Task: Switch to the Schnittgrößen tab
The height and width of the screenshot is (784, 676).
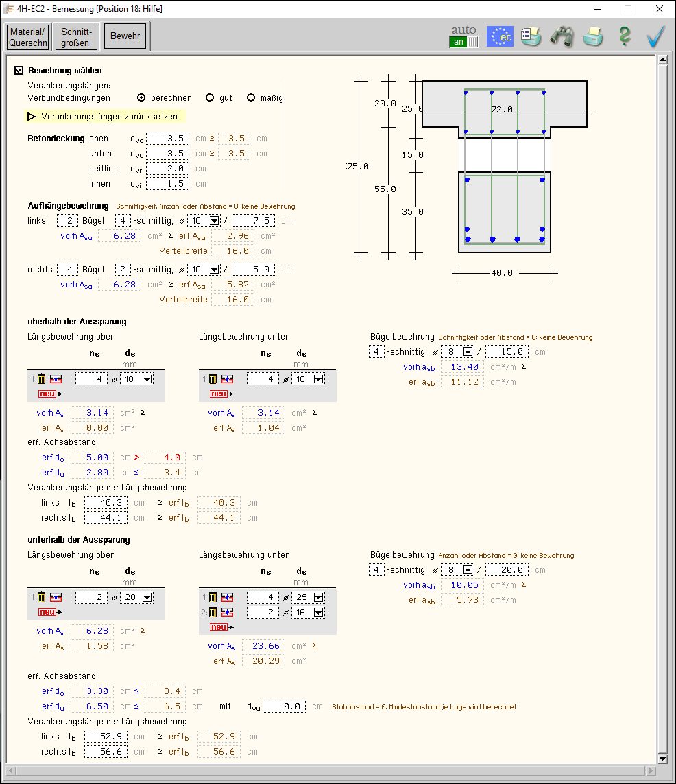Action: coord(75,37)
